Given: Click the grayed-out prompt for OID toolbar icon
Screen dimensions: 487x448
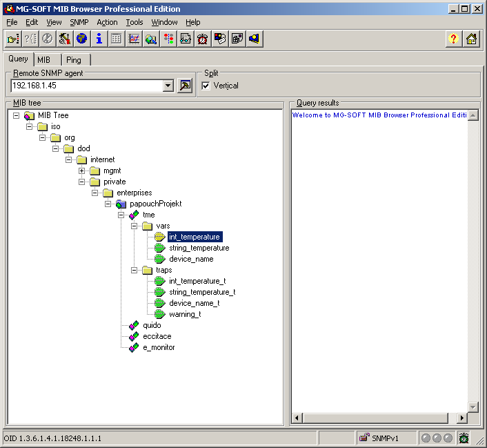Looking at the screenshot, I should click(30, 39).
